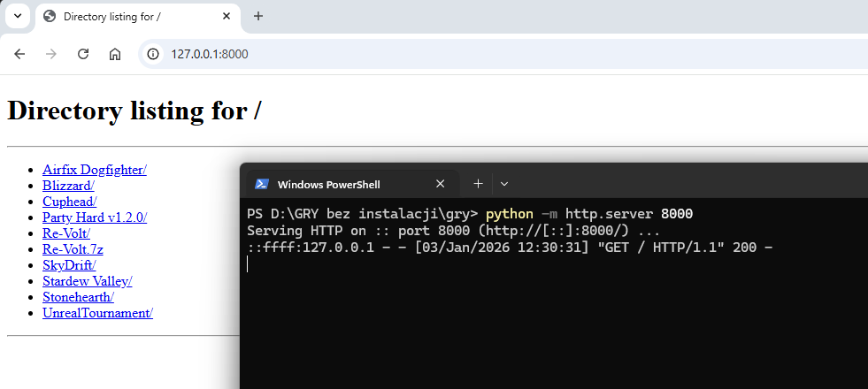Go to the browser Home page icon
The width and height of the screenshot is (868, 389).
click(x=115, y=54)
